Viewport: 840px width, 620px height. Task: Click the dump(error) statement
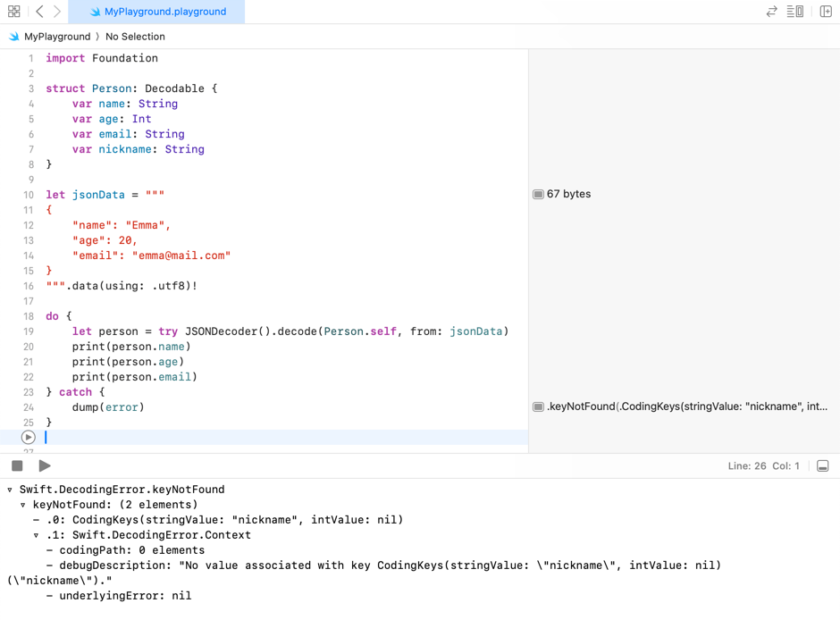click(108, 406)
